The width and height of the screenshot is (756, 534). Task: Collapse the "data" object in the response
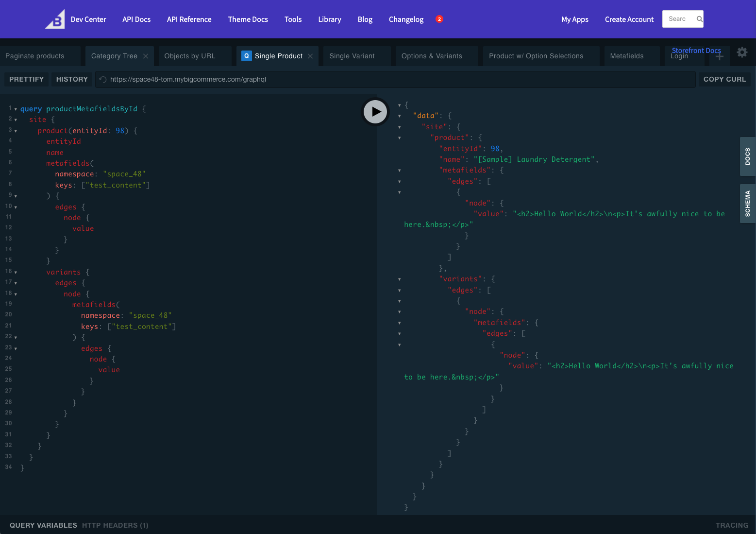click(400, 116)
